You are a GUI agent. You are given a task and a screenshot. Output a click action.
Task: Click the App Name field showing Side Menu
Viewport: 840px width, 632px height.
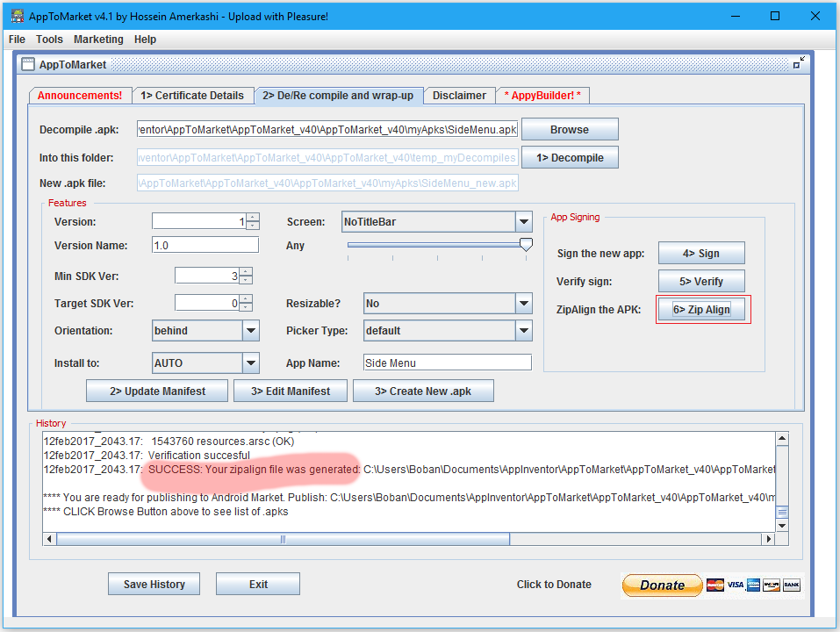[x=448, y=363]
